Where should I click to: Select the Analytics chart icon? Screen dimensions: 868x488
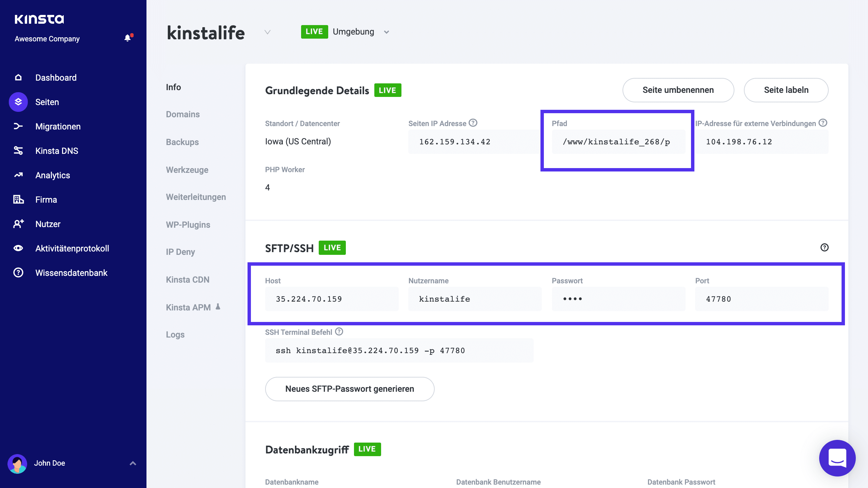coord(18,175)
